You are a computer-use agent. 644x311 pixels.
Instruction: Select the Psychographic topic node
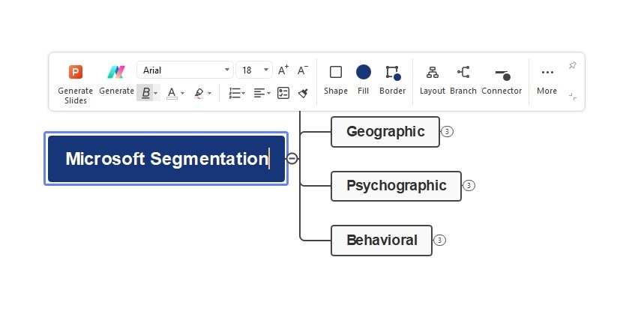tap(396, 186)
